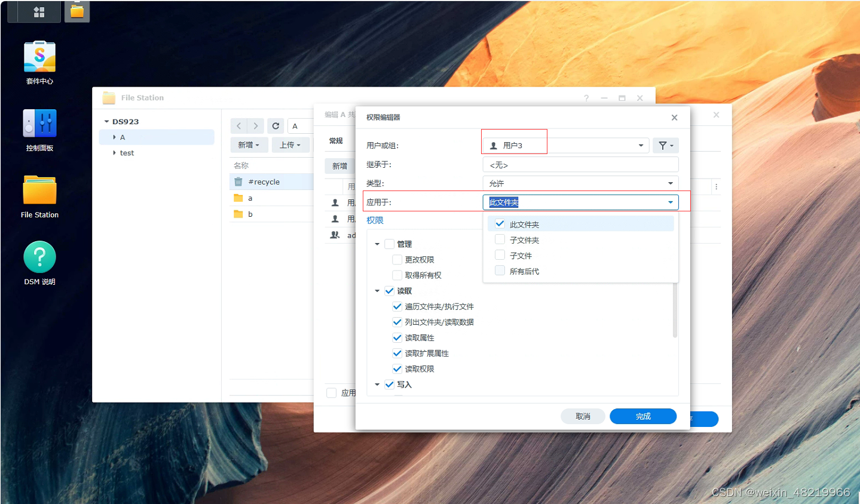Toggle the 写入 group checkbox

390,385
